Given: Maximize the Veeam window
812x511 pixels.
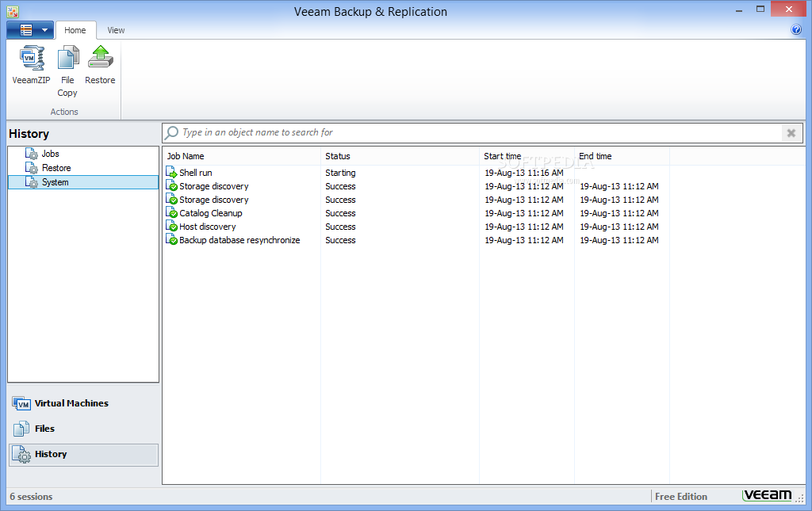Looking at the screenshot, I should tap(760, 10).
